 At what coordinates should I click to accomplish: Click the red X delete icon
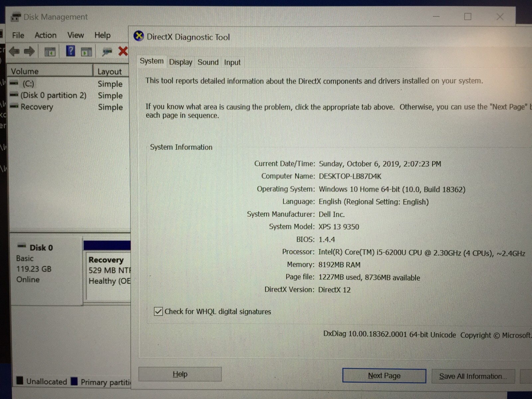[123, 51]
